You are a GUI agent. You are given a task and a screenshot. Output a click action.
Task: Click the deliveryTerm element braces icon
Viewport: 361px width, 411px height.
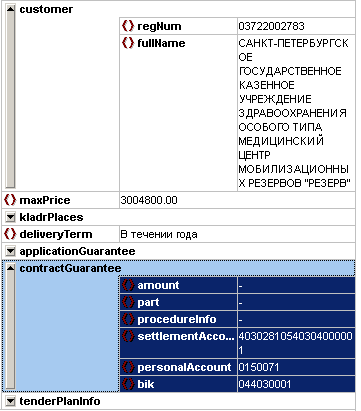[x=10, y=234]
